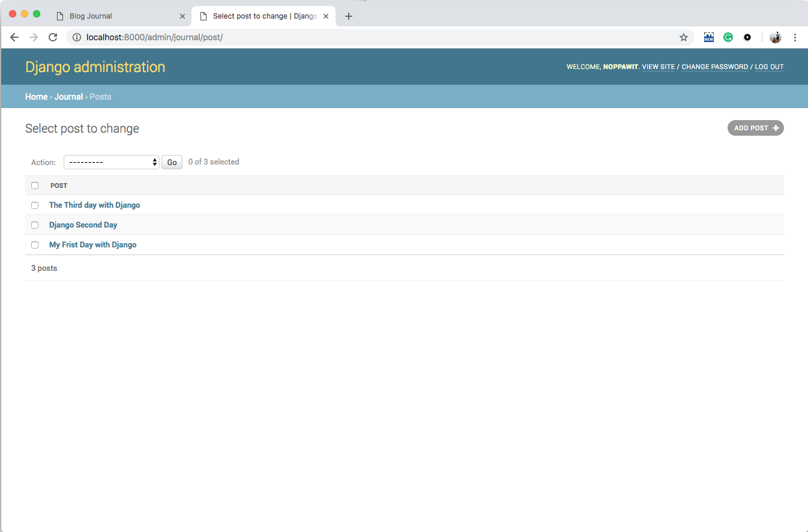808x532 pixels.
Task: Bookmark this page with the star icon
Action: [x=683, y=37]
